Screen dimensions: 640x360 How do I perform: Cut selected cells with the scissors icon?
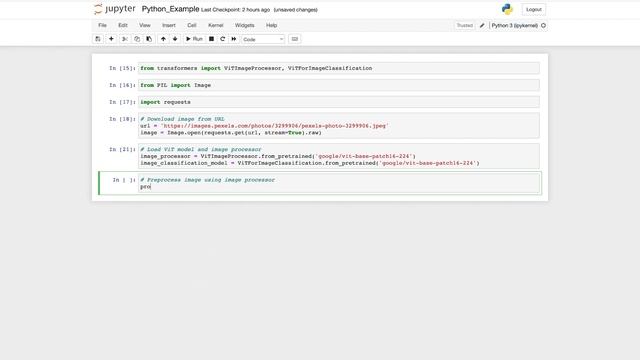[125, 39]
